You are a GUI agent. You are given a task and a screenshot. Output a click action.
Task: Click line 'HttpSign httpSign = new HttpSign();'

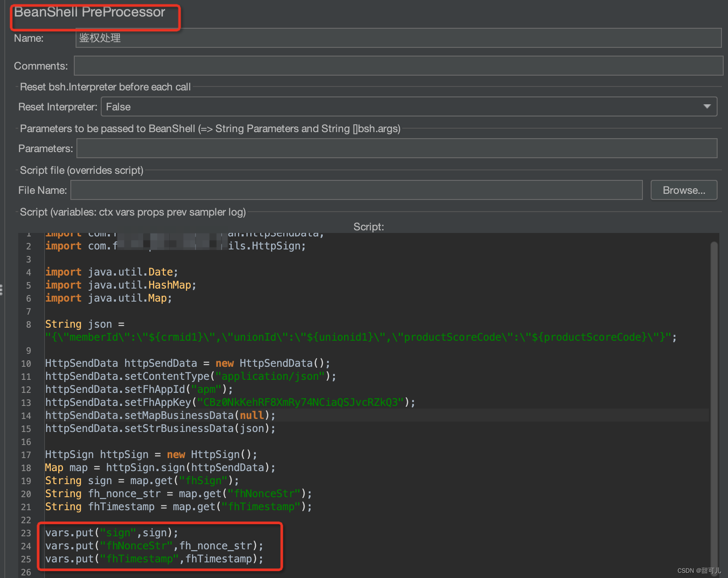151,455
